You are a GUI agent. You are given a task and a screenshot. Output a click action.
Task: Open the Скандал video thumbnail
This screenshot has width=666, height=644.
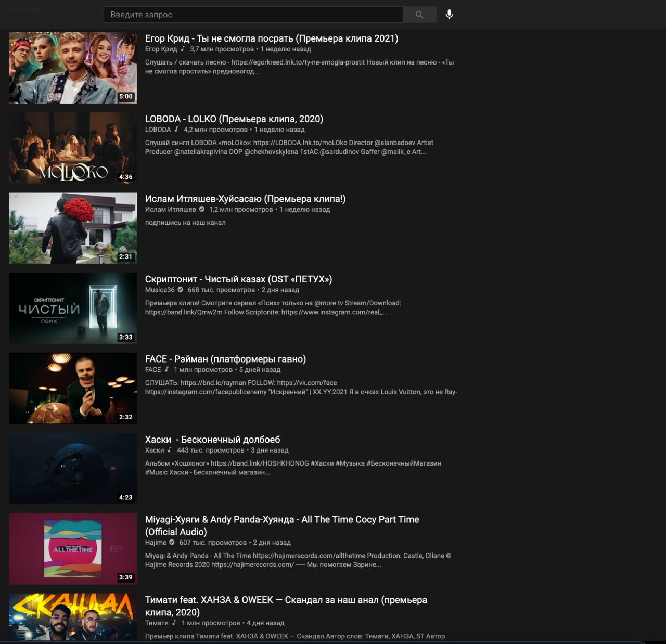(x=73, y=616)
